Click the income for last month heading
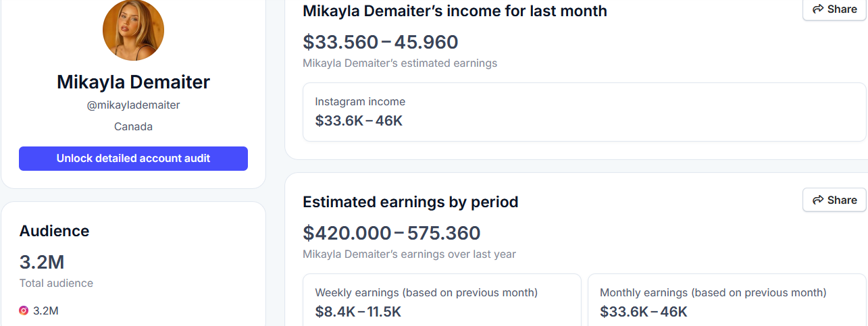 [455, 11]
